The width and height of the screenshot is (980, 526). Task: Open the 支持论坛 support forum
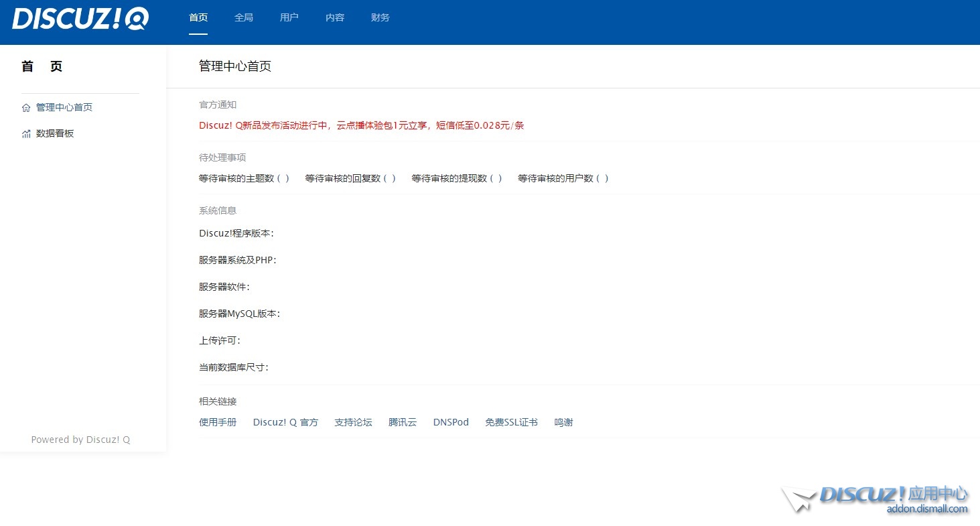[353, 422]
